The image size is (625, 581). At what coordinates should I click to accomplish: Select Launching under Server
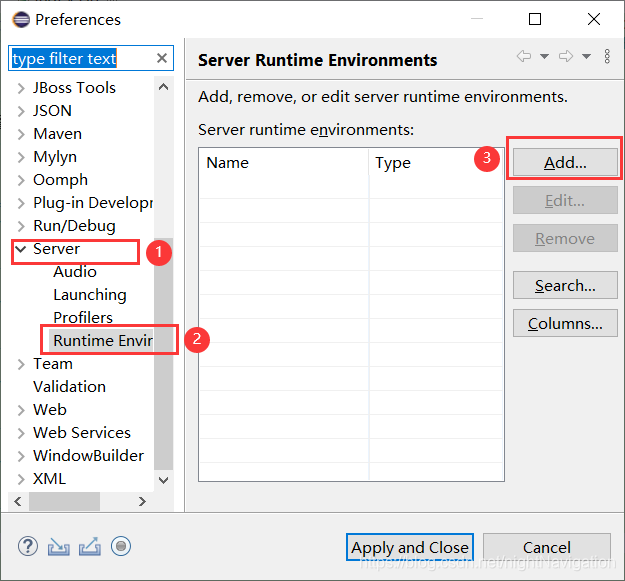[x=90, y=295]
